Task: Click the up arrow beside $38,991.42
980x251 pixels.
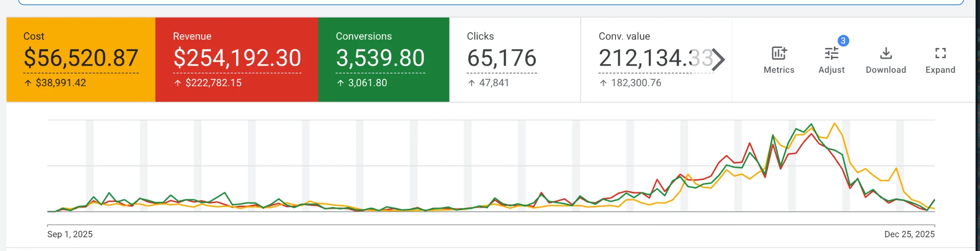Action: tap(28, 83)
